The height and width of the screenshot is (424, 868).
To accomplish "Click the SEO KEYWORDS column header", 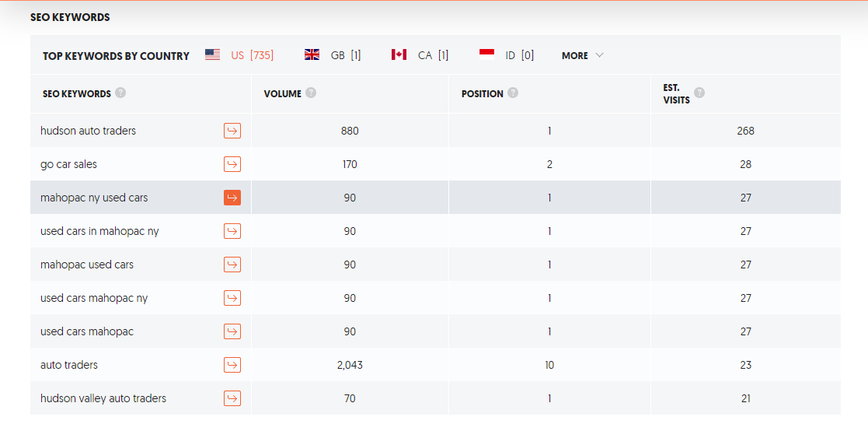I will [76, 93].
